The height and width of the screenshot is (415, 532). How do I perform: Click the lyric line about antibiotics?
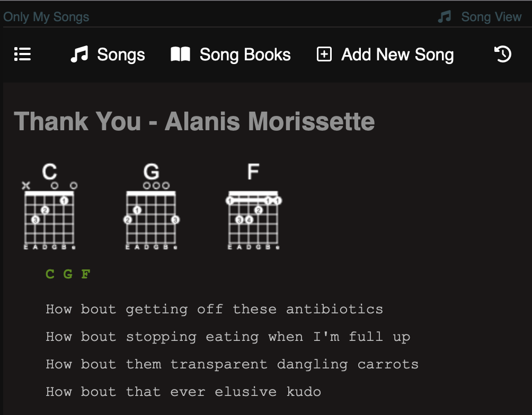tap(214, 309)
